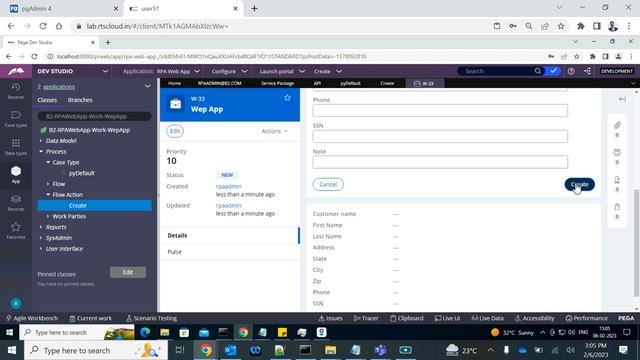Click the Create submit button
The height and width of the screenshot is (360, 640).
tap(579, 184)
